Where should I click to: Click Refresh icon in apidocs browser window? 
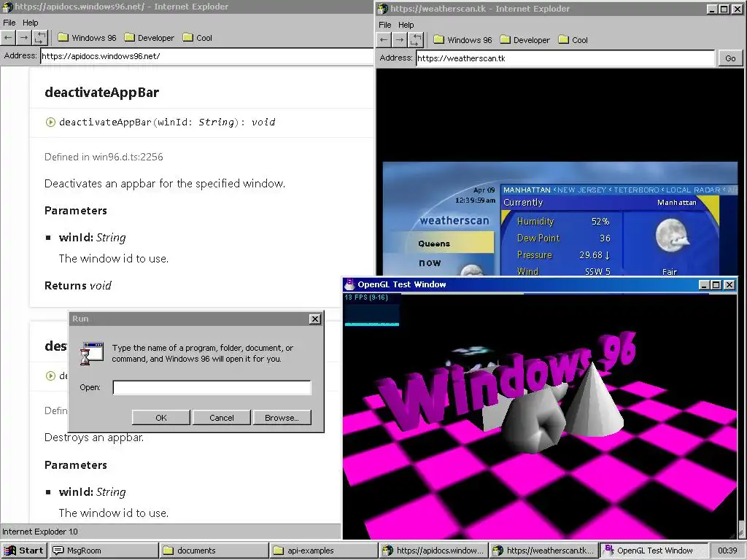[x=40, y=38]
